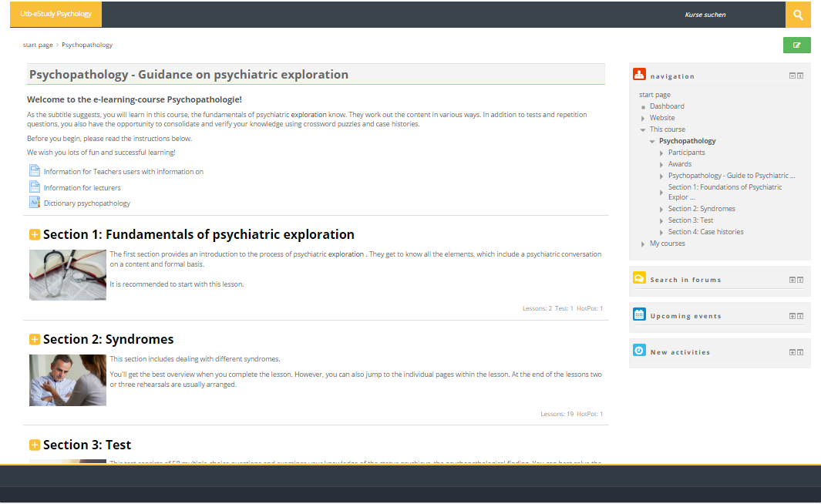Click the navigation block icon

tap(639, 75)
